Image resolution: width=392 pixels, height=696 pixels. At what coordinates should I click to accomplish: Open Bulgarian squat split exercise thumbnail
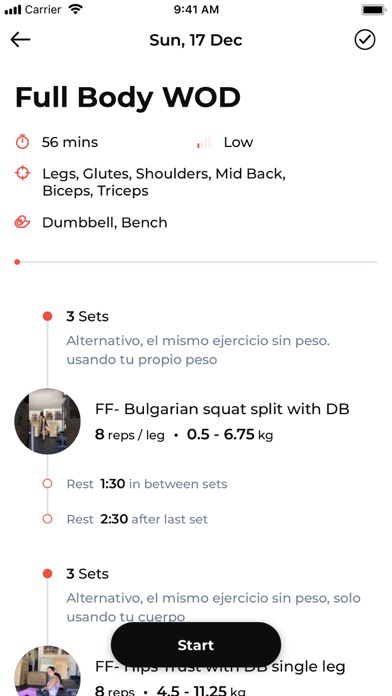[48, 421]
